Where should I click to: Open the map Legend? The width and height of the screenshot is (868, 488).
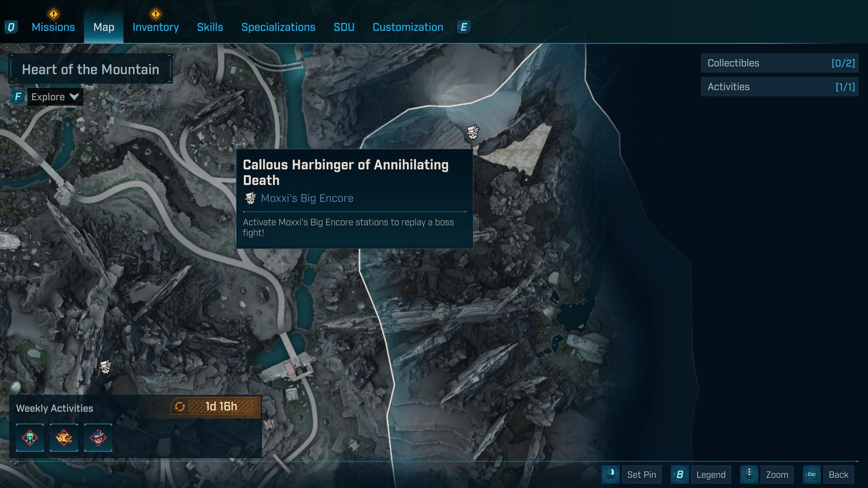click(x=710, y=474)
